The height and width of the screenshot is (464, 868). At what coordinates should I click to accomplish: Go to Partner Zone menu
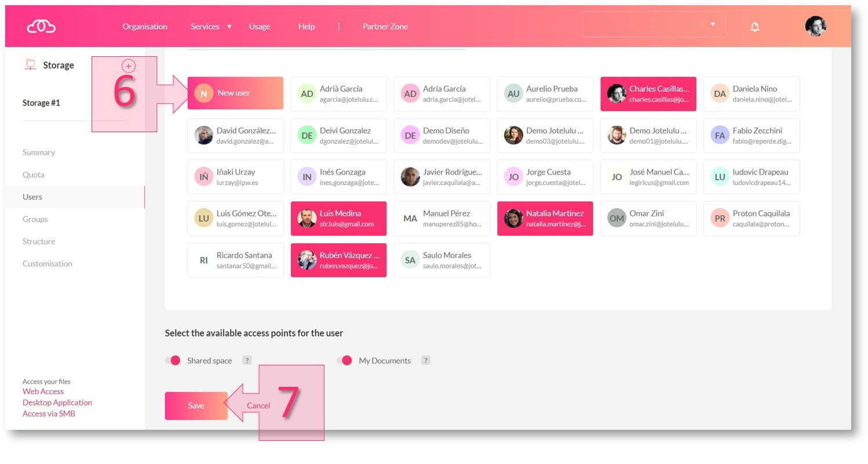click(x=385, y=27)
